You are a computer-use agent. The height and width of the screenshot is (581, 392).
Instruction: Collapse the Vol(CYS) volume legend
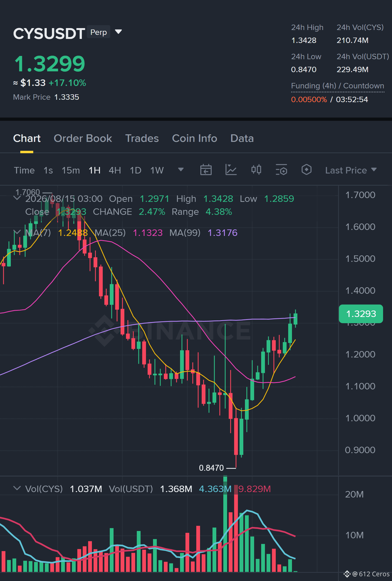[17, 488]
